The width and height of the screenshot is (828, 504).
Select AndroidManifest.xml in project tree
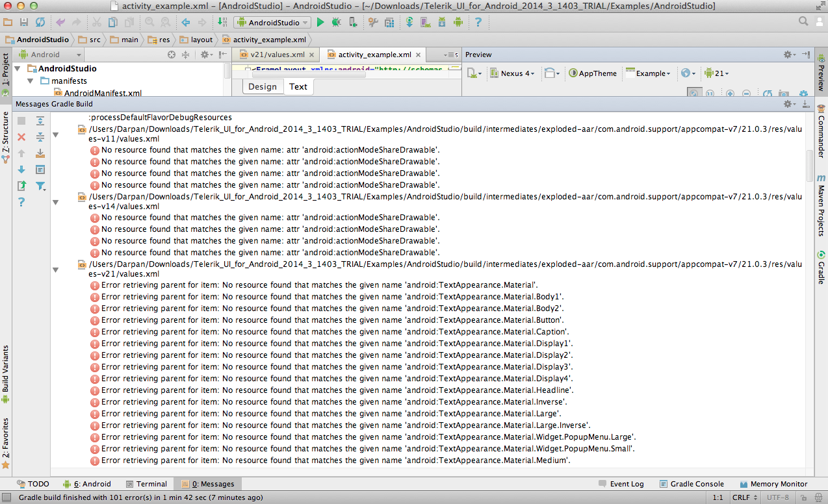(97, 94)
